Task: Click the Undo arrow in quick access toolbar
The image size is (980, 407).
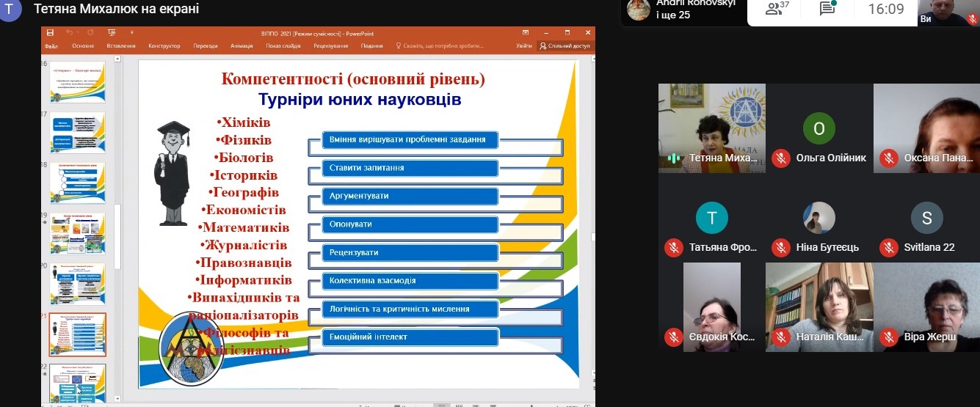Action: click(x=70, y=33)
